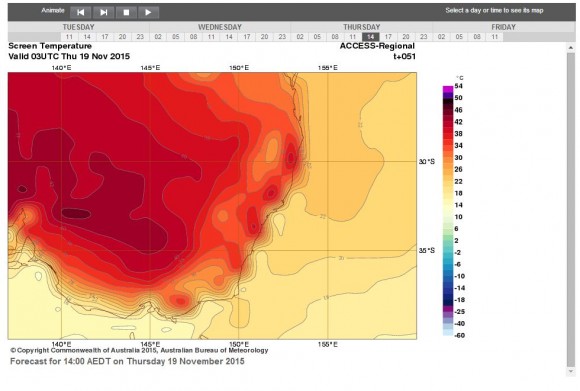This screenshot has height=391, width=580.
Task: Choose Tuesday 11 time slot
Action: click(69, 37)
